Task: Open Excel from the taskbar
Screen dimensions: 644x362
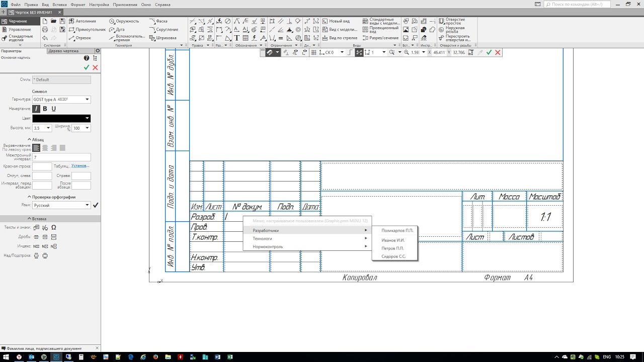Action: (x=229, y=357)
